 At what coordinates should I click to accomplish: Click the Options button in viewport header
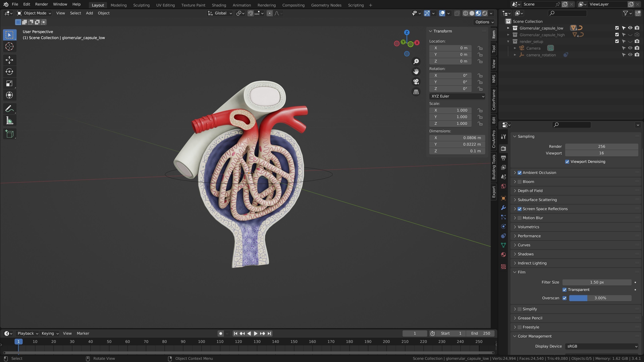pos(484,22)
